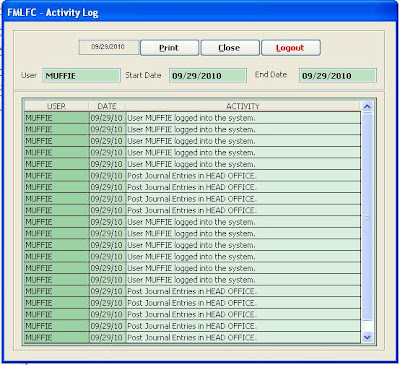This screenshot has height=365, width=400.
Task: Click the "End Date" label text
Action: tap(271, 75)
